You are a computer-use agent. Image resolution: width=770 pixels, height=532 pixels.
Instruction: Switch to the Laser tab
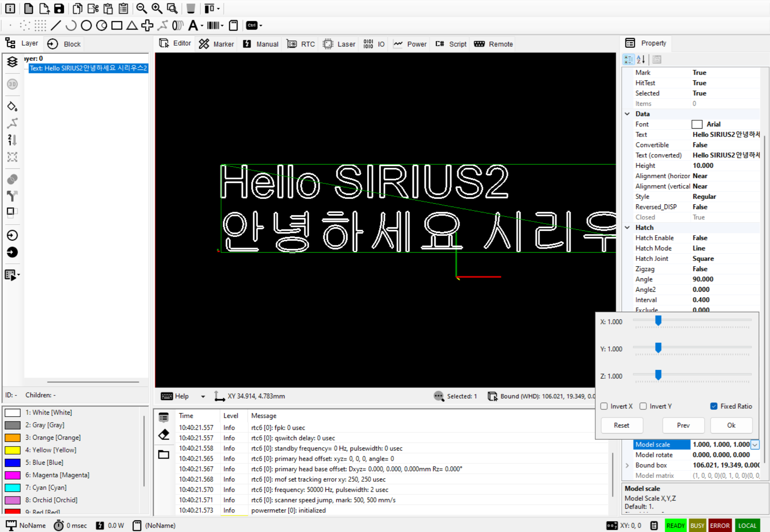point(339,44)
